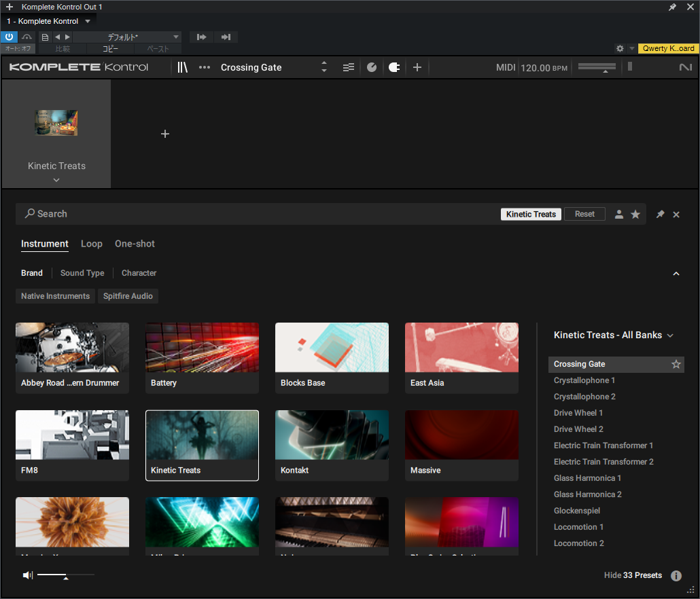
Task: Load the Drive Wheel 2 preset
Action: [x=616, y=429]
